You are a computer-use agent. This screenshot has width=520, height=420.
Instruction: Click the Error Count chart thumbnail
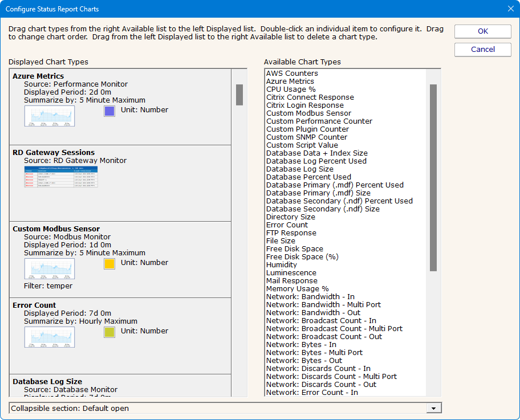point(49,337)
